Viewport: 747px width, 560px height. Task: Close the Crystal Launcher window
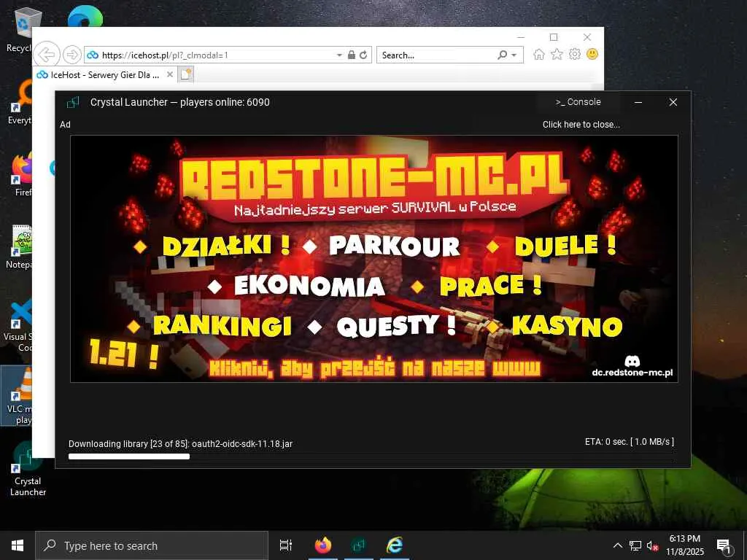[x=673, y=102]
